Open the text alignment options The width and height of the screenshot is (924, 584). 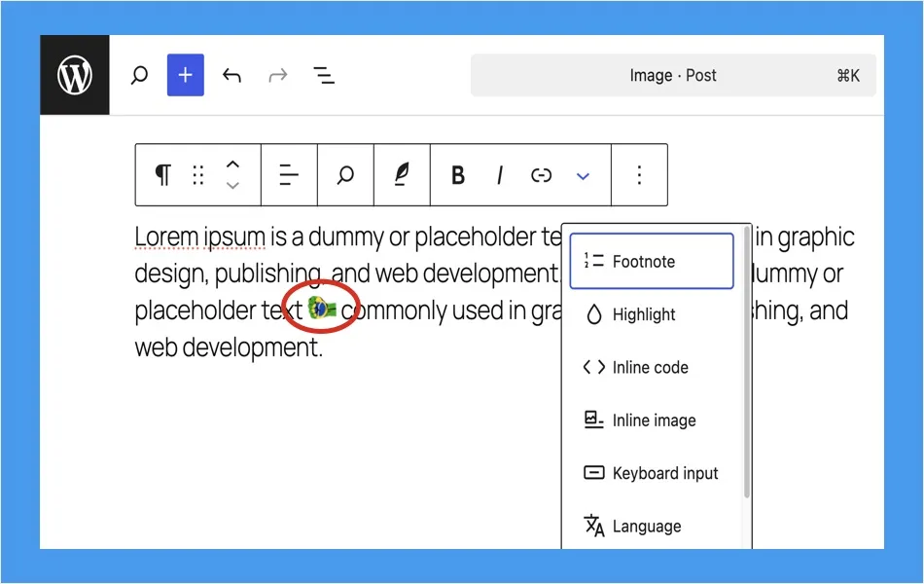[289, 175]
